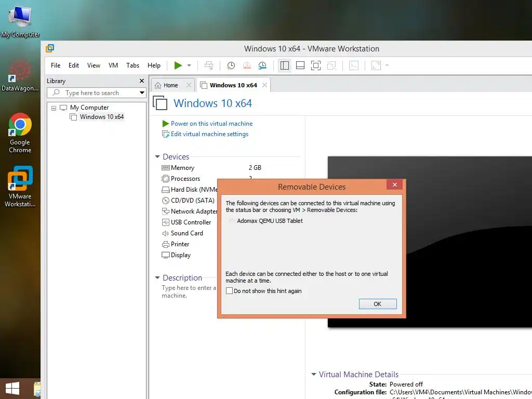This screenshot has width=532, height=399.
Task: Click Edit virtual machine settings link
Action: coord(209,134)
